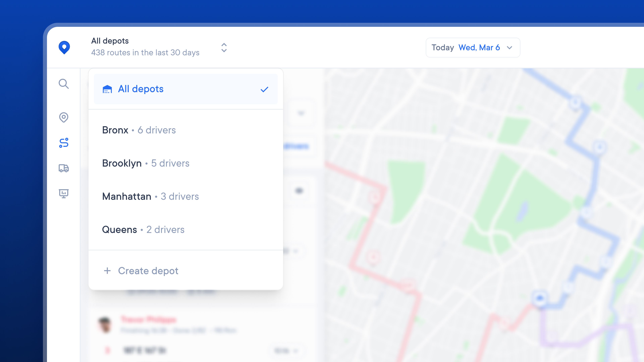644x362 pixels.
Task: Click the plus icon for Create depot
Action: click(x=107, y=270)
